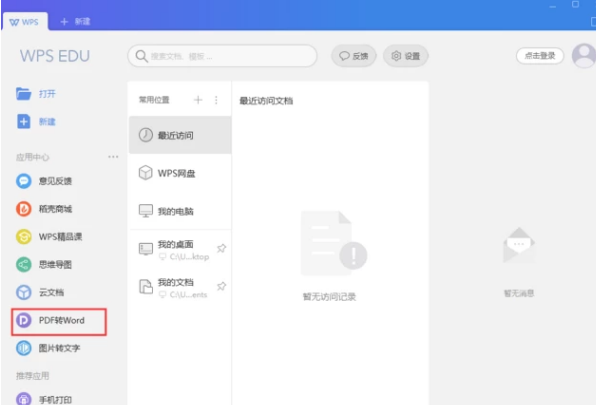Open WPS精品课 courses
Screen dimensions: 596x405
pyautogui.click(x=49, y=237)
